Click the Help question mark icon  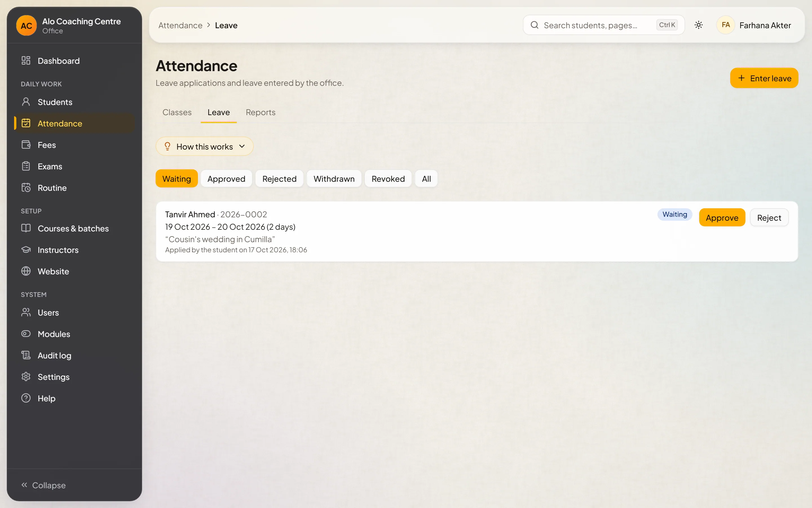point(26,398)
